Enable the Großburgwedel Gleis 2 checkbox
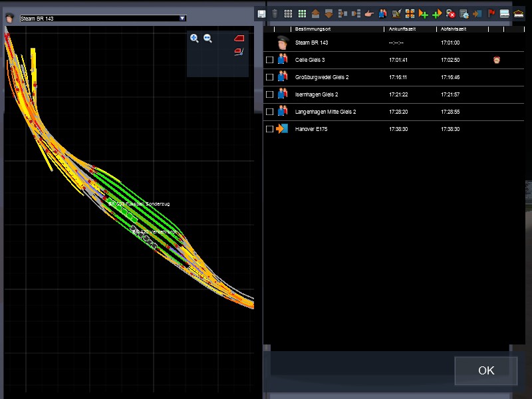Screen dimensions: 532x399 click(269, 77)
